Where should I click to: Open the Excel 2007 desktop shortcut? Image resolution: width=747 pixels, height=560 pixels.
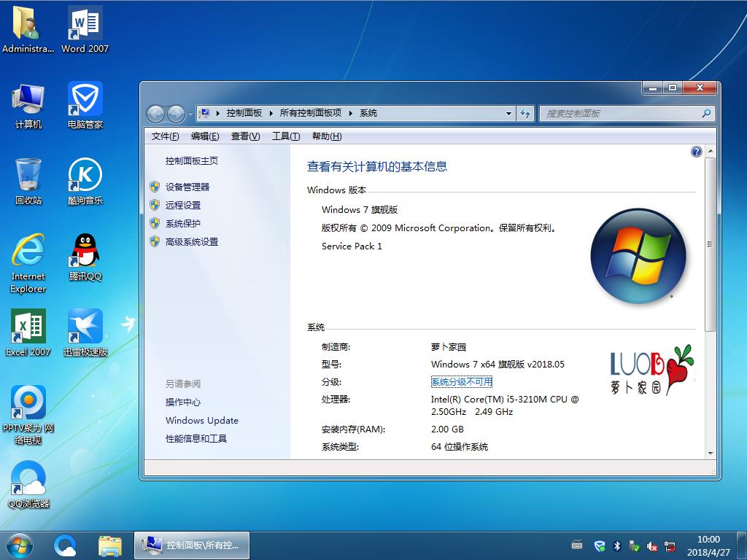pyautogui.click(x=28, y=332)
